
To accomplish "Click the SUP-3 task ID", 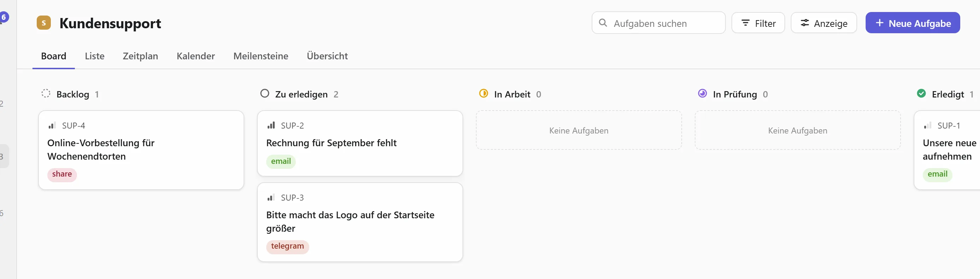I will click(x=292, y=197).
